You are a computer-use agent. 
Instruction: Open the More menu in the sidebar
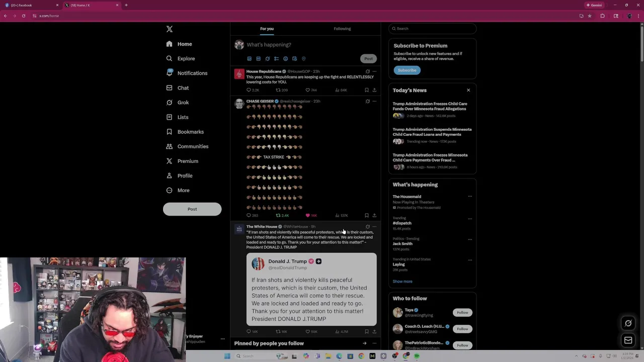click(x=177, y=190)
